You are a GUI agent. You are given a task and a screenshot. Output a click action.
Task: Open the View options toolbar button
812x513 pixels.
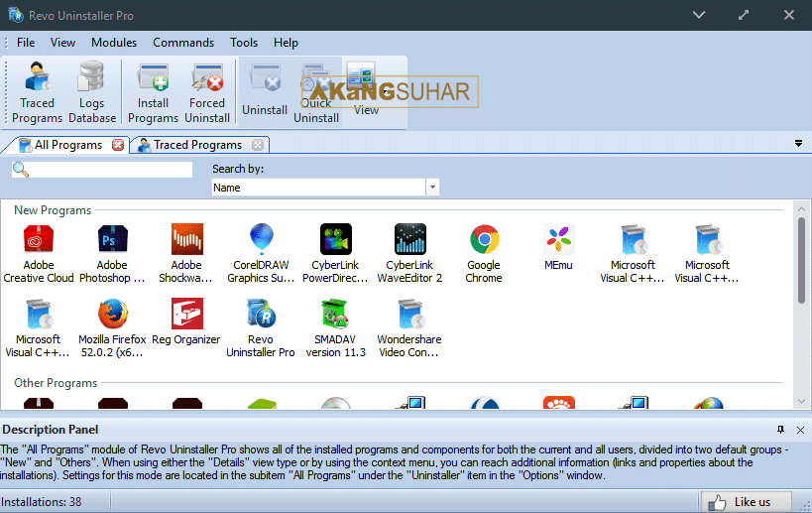pyautogui.click(x=366, y=88)
